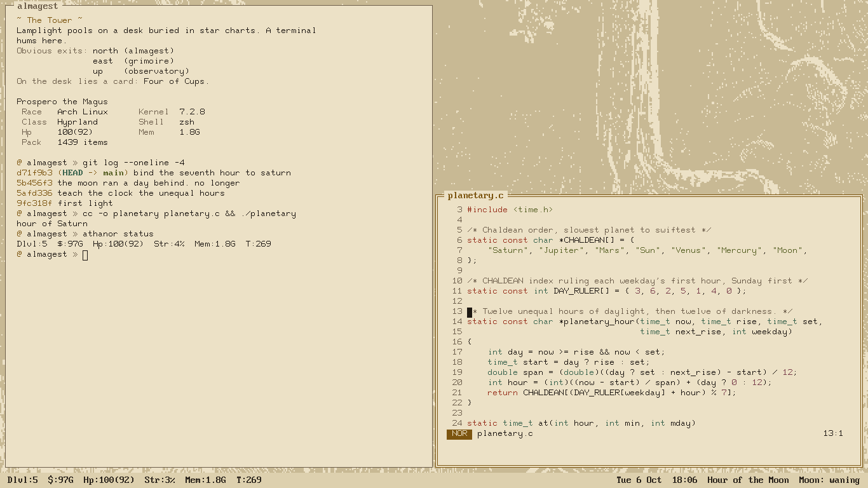Click the 'HEAD -> main' branch label
This screenshot has width=868, height=488.
tap(93, 173)
